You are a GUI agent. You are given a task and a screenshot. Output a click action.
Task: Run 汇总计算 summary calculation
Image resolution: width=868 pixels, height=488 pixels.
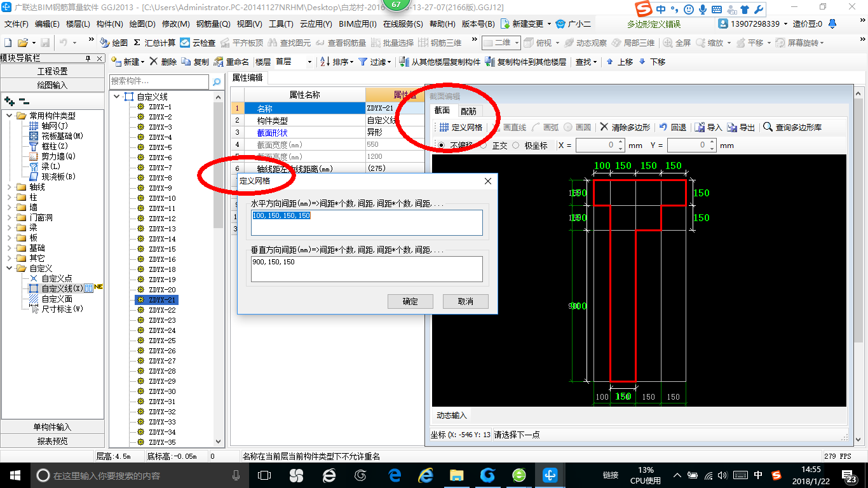tap(154, 43)
